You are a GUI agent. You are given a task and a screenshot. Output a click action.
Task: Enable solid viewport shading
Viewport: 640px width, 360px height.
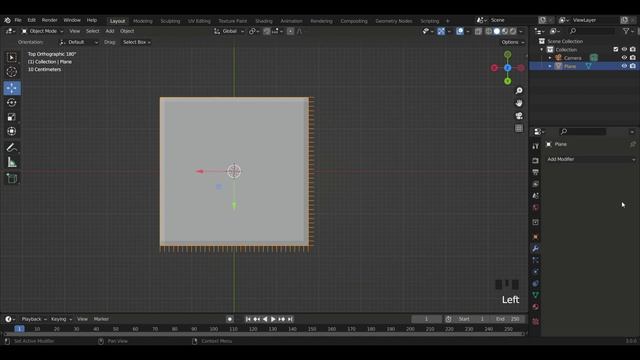(497, 31)
